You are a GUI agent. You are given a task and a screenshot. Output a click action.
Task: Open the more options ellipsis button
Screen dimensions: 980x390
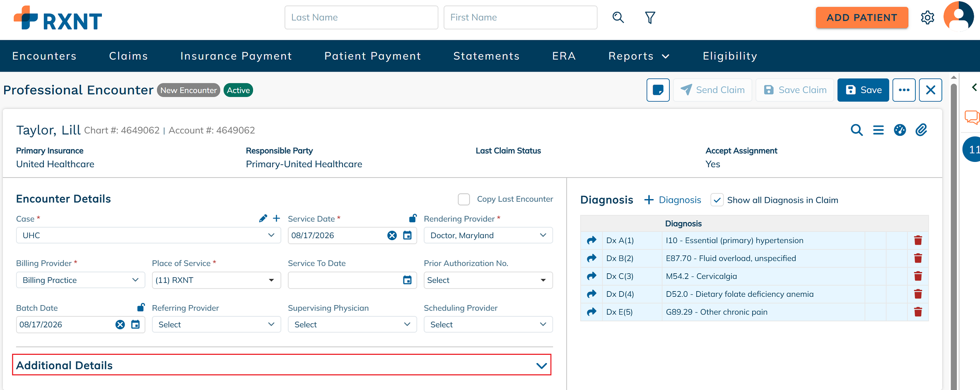[x=904, y=90]
